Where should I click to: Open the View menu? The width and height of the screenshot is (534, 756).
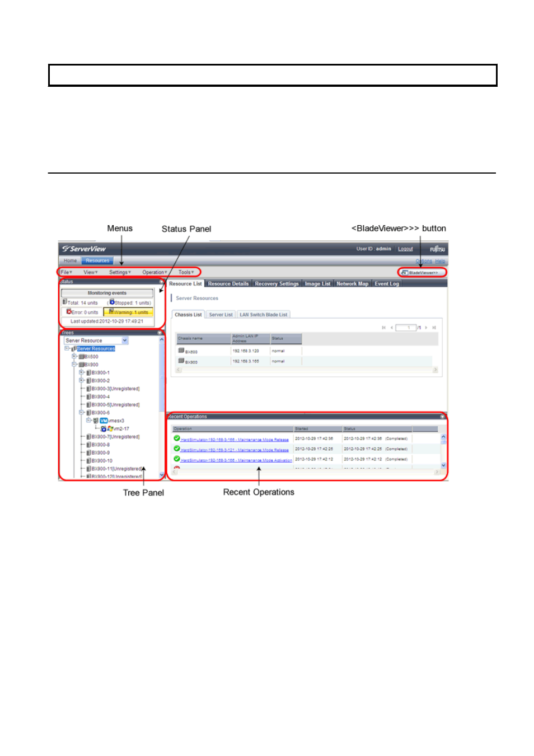(91, 272)
